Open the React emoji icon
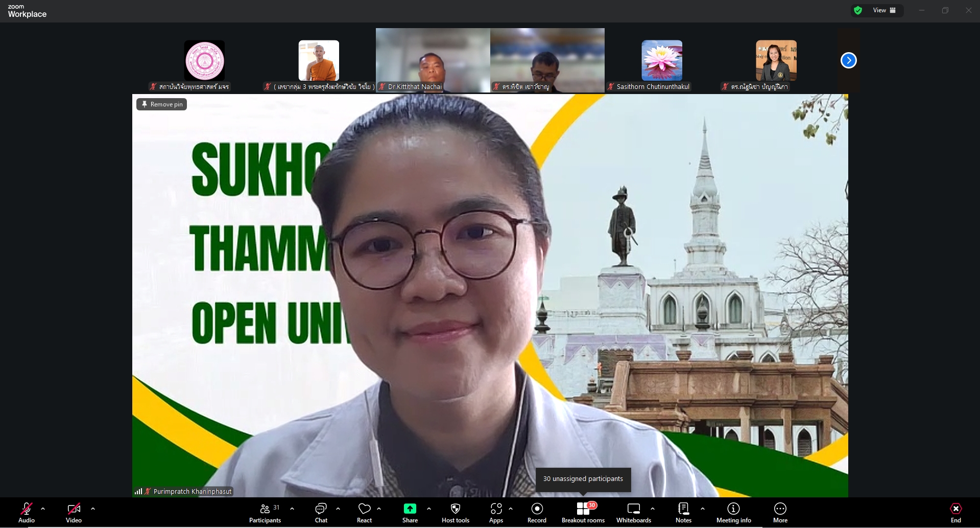Image resolution: width=980 pixels, height=528 pixels. (364, 509)
